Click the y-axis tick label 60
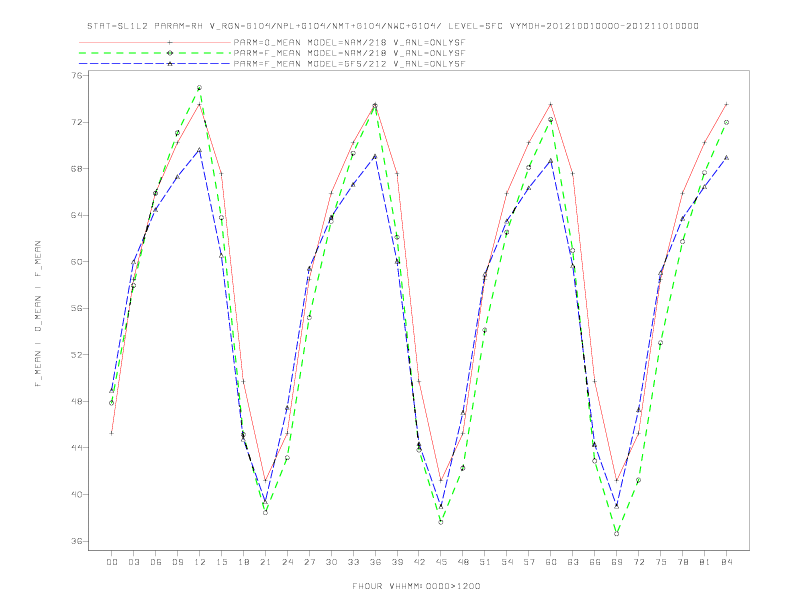Image resolution: width=792 pixels, height=612 pixels. [79, 262]
